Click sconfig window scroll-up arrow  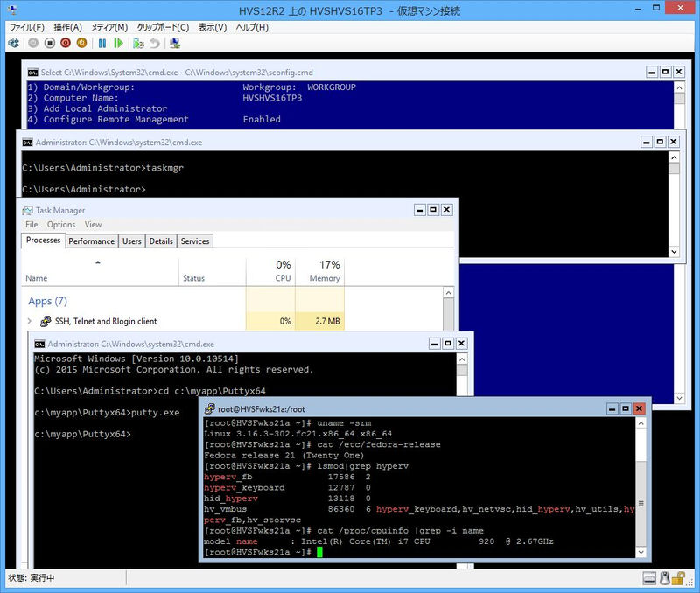pos(680,87)
